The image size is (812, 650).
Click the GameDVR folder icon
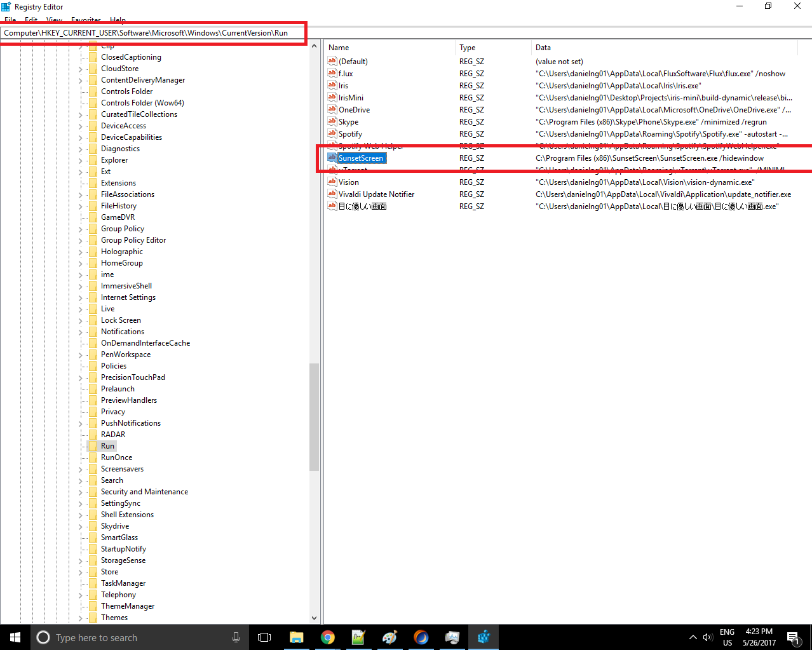click(x=93, y=217)
